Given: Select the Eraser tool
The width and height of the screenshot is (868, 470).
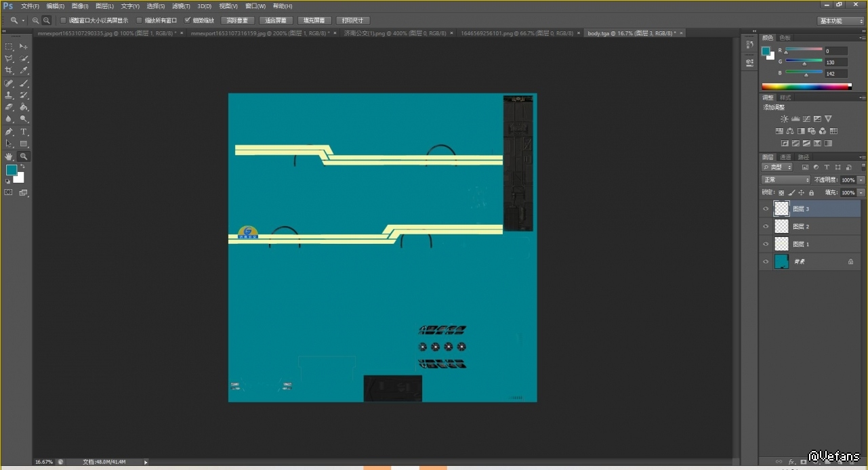Looking at the screenshot, I should point(9,107).
